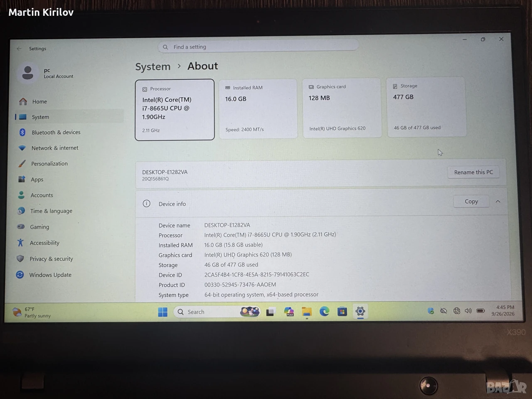Screen dimensions: 532x399
Task: Click the back arrow in Settings
Action: click(x=19, y=49)
